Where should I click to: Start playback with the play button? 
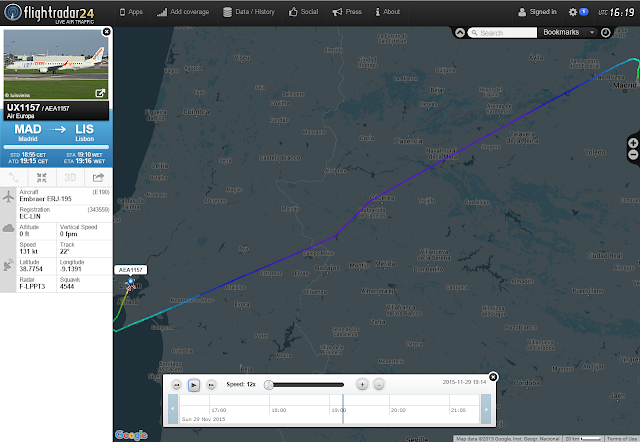click(x=194, y=385)
